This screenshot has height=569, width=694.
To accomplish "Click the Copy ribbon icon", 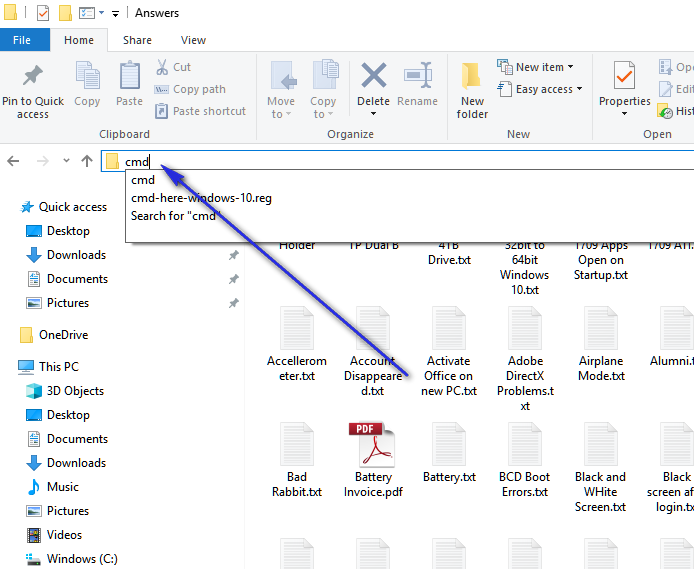I will click(x=87, y=75).
